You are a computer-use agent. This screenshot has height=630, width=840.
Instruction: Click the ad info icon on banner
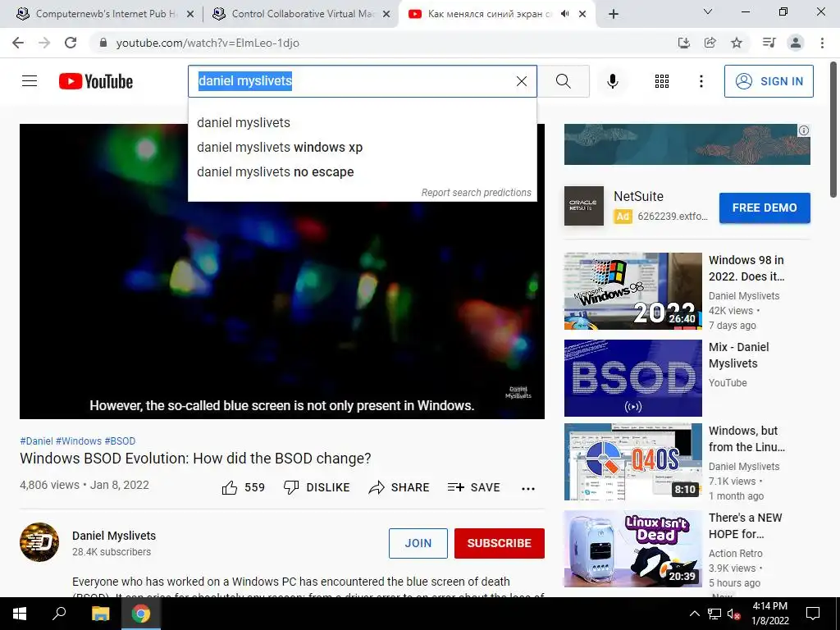point(804,130)
